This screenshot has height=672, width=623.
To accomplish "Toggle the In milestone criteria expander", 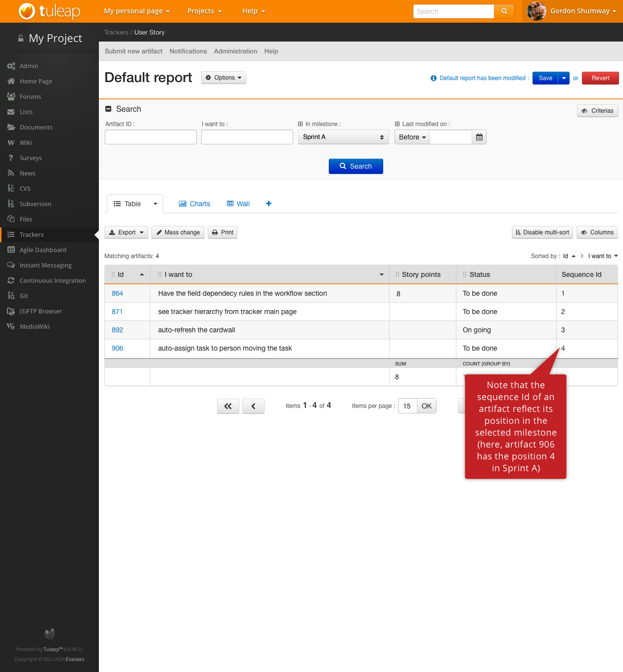I will click(301, 124).
